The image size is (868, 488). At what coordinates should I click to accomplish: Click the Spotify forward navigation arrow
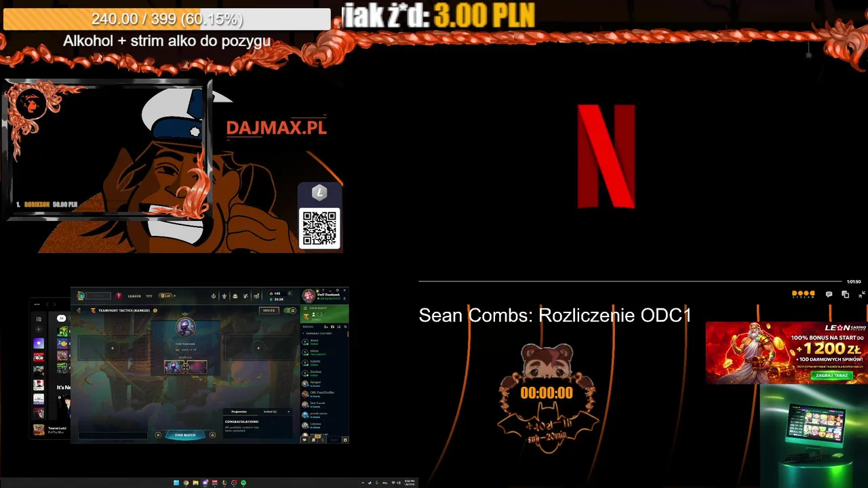(54, 304)
